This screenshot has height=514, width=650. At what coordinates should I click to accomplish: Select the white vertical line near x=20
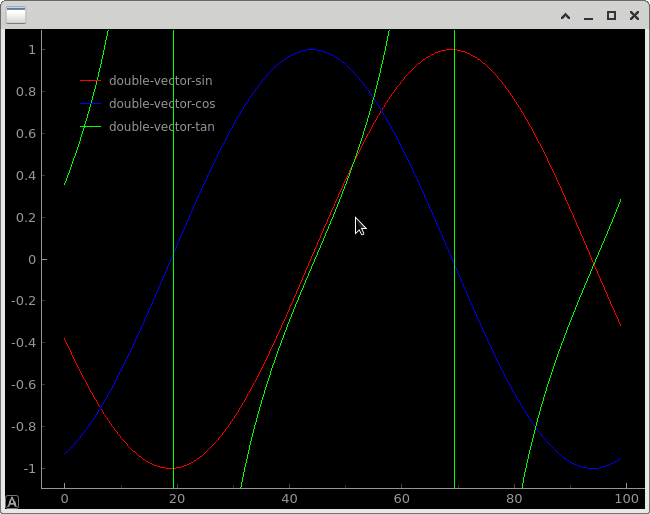coord(174,300)
